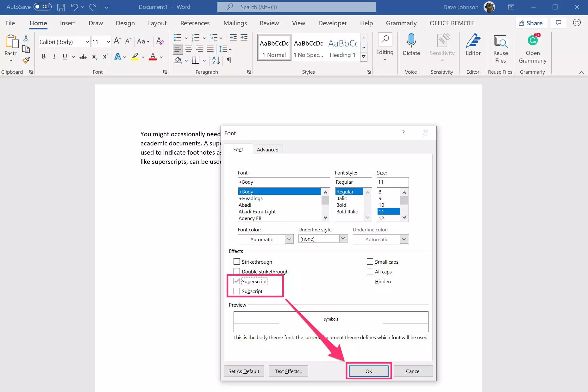Open the Editor tool
Viewport: 588px width, 392px height.
pos(473,45)
